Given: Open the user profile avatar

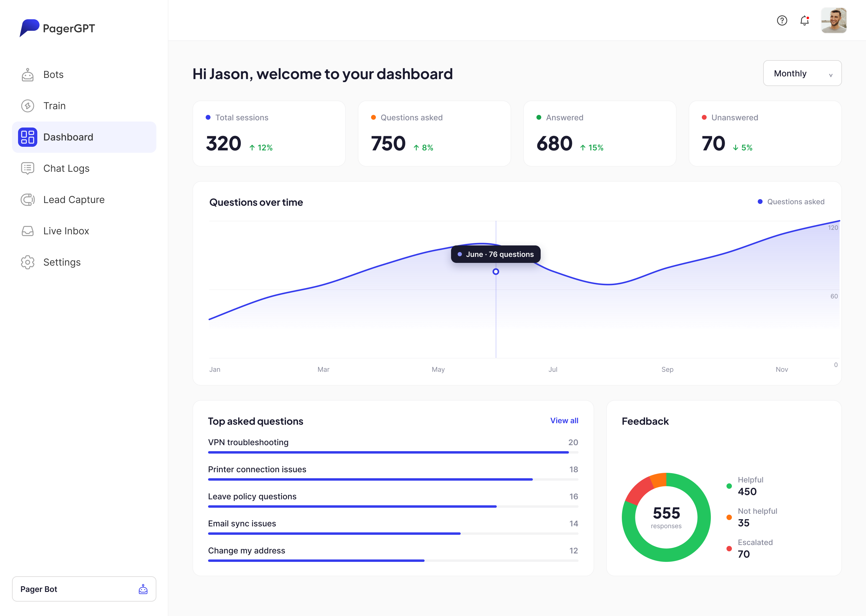Looking at the screenshot, I should pos(834,20).
